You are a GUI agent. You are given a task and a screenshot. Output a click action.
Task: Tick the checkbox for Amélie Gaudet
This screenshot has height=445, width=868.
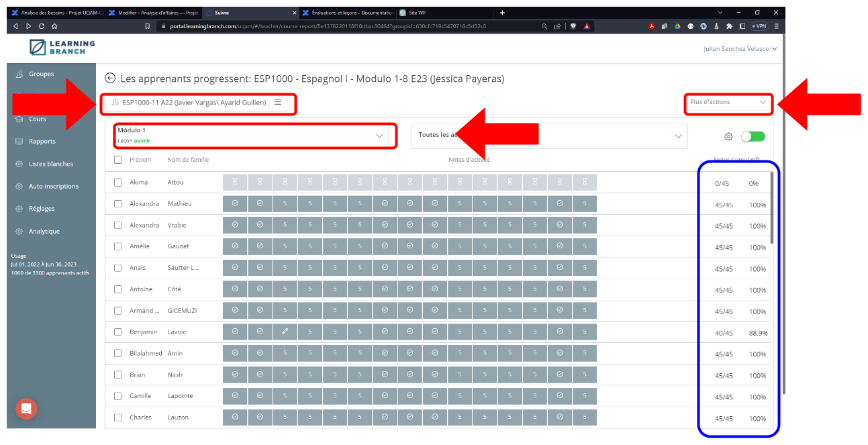pyautogui.click(x=118, y=246)
